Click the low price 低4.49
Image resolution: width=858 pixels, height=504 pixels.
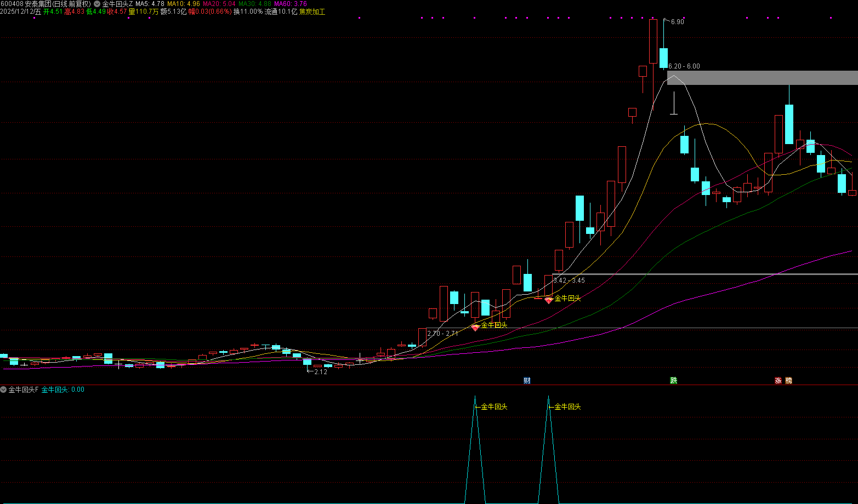tap(95, 12)
